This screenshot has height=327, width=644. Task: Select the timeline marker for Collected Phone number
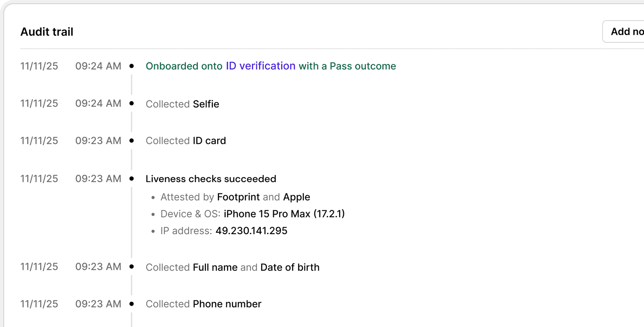click(132, 304)
